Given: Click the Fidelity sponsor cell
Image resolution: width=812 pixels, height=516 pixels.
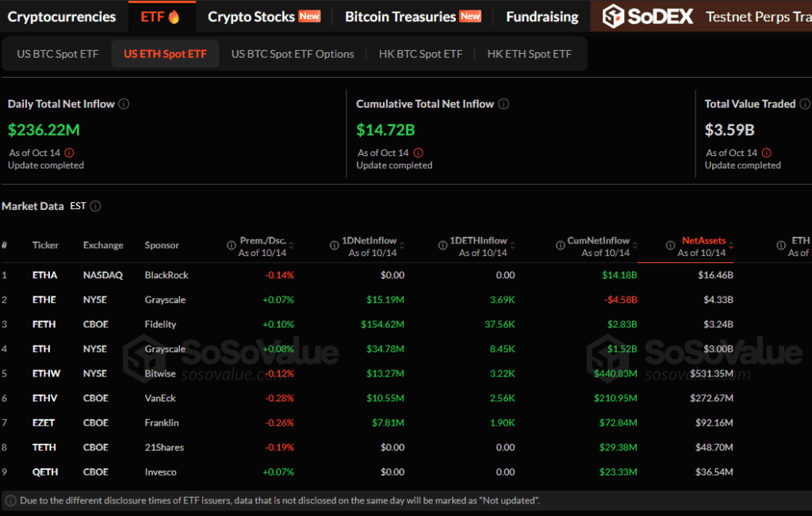Looking at the screenshot, I should (x=160, y=324).
